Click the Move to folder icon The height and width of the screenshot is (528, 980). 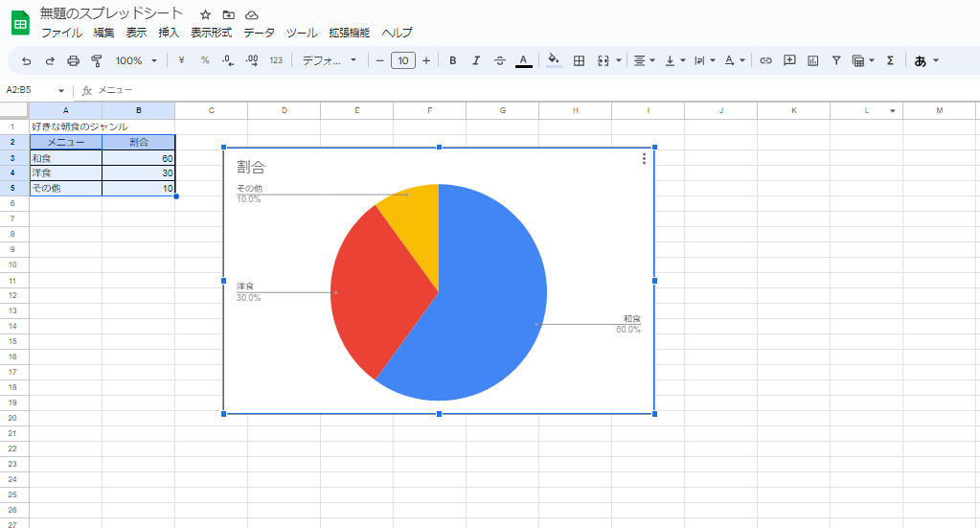coord(229,15)
